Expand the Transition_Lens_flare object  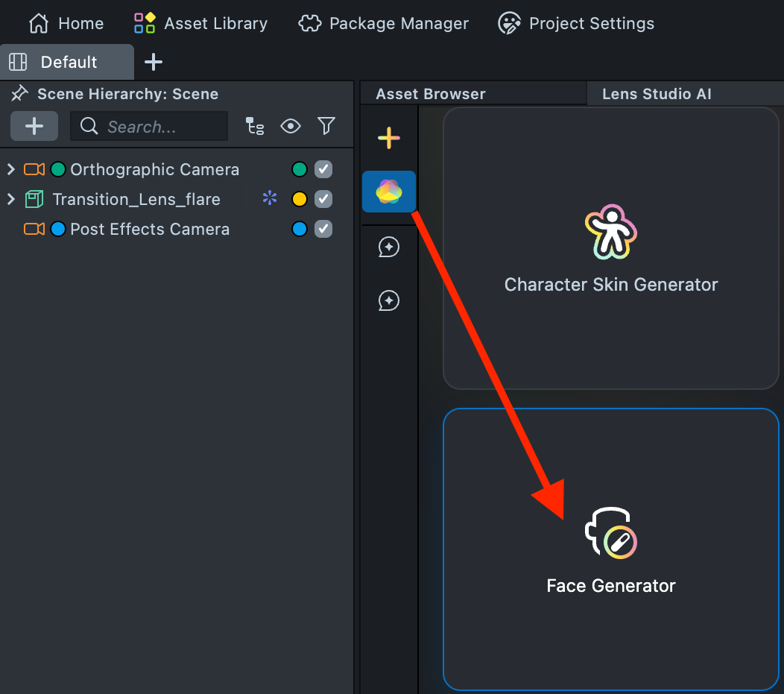point(11,199)
